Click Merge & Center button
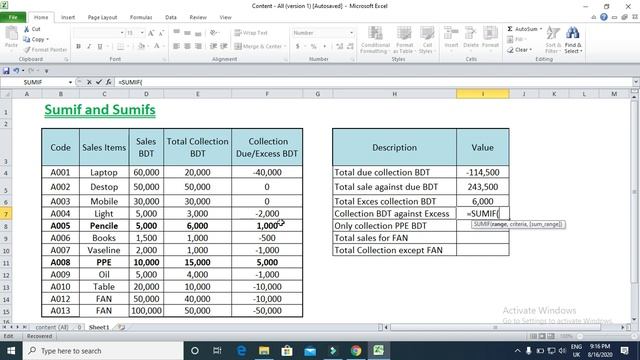The height and width of the screenshot is (360, 640). pos(260,47)
